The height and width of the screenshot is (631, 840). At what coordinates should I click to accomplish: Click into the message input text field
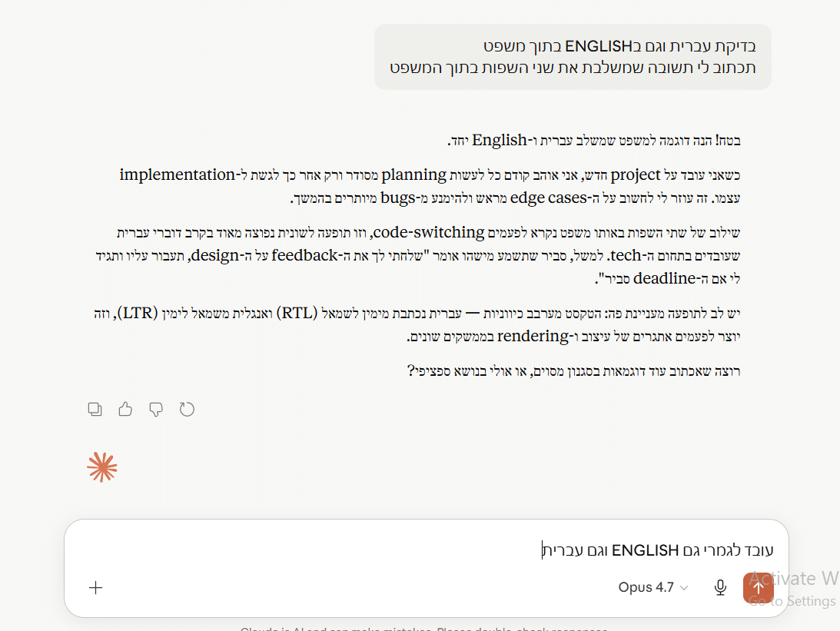point(426,550)
